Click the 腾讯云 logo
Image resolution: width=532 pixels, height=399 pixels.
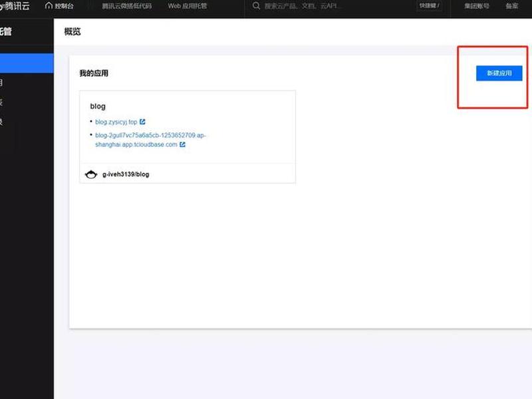pos(15,6)
